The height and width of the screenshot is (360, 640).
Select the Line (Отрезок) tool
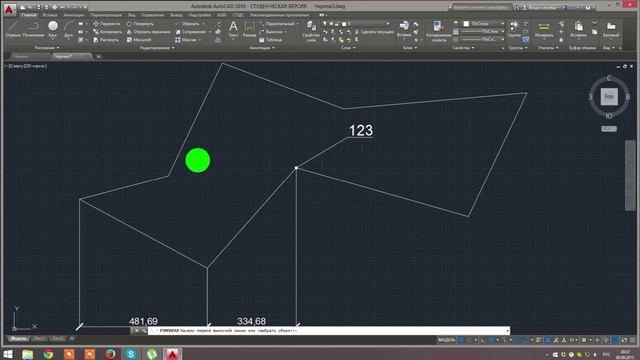pos(13,29)
